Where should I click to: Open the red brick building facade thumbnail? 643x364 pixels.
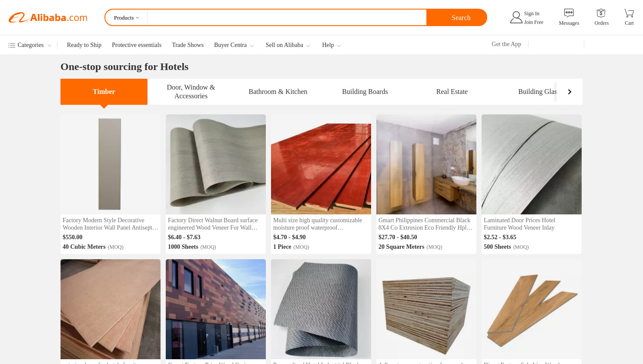tap(216, 309)
